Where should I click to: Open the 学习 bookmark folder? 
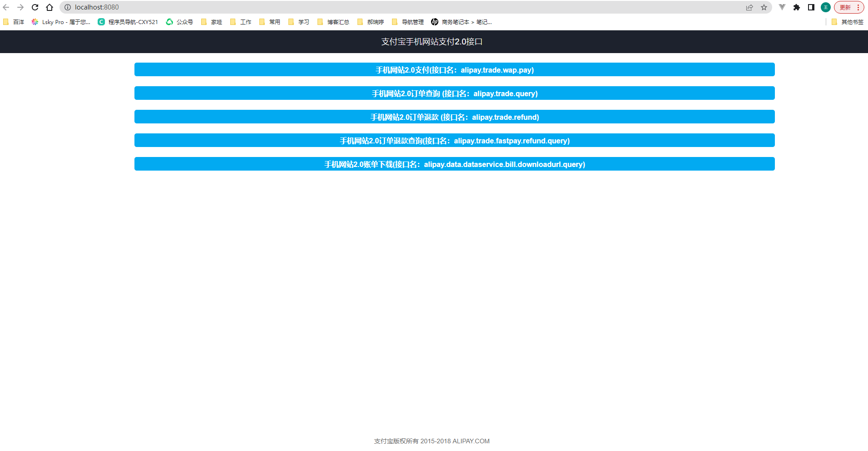coord(299,22)
